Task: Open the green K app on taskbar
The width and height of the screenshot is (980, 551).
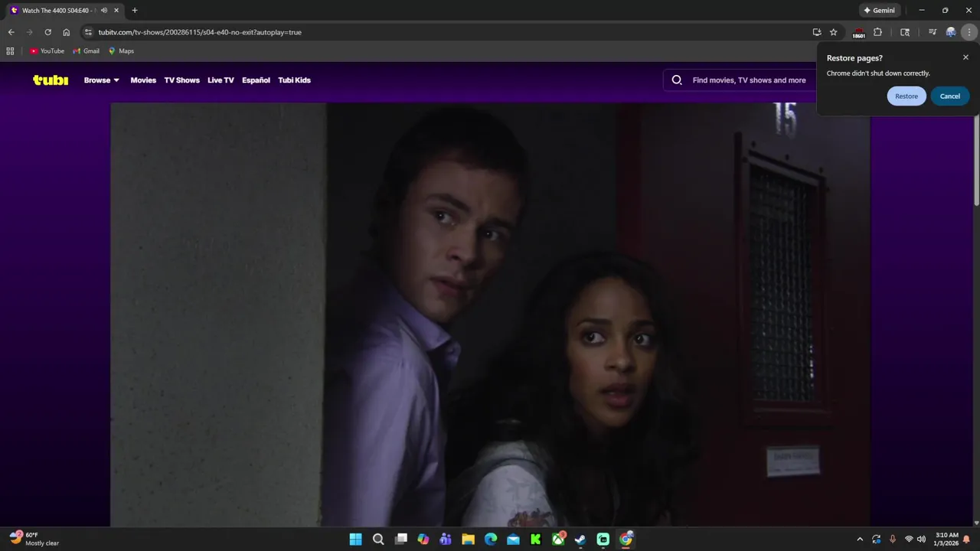Action: point(536,540)
